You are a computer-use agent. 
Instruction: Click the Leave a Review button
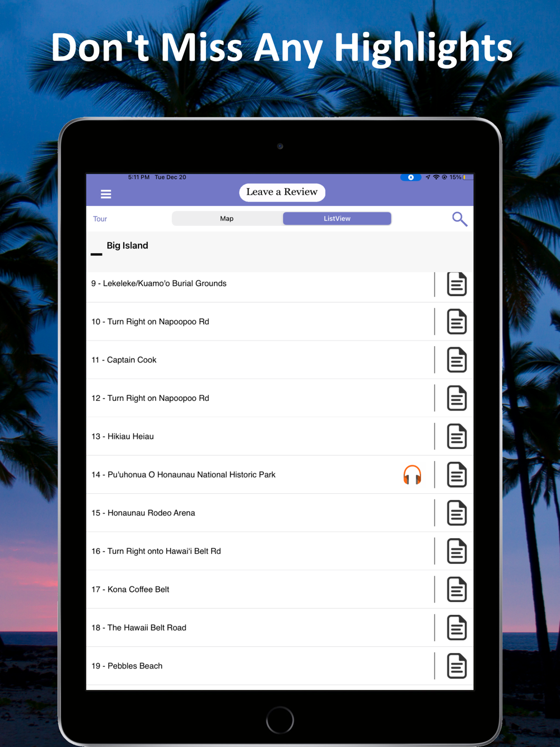[282, 192]
